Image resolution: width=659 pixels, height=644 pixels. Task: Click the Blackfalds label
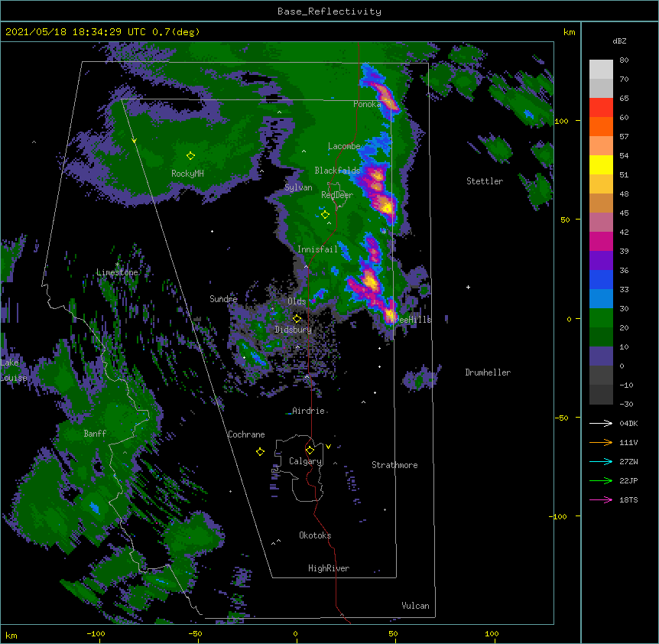337,171
